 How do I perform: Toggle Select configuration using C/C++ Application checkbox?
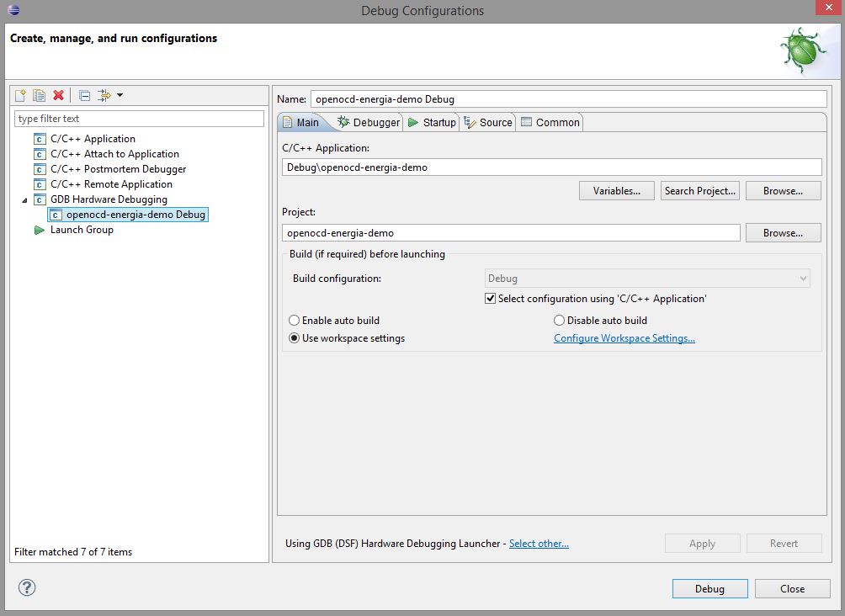(x=490, y=299)
